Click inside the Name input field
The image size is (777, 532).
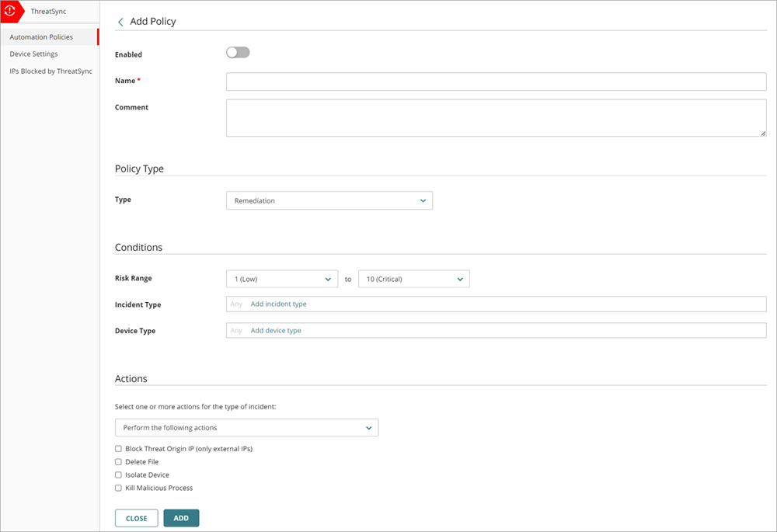coord(495,81)
